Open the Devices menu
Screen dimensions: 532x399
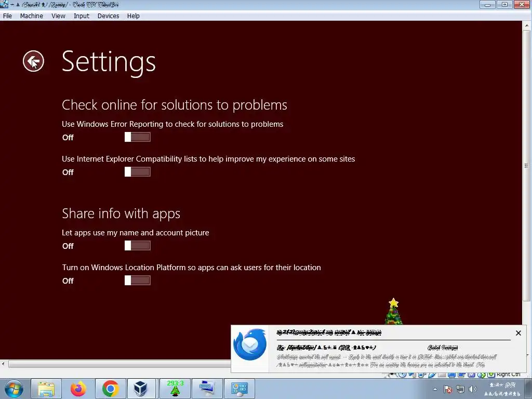[x=108, y=16]
